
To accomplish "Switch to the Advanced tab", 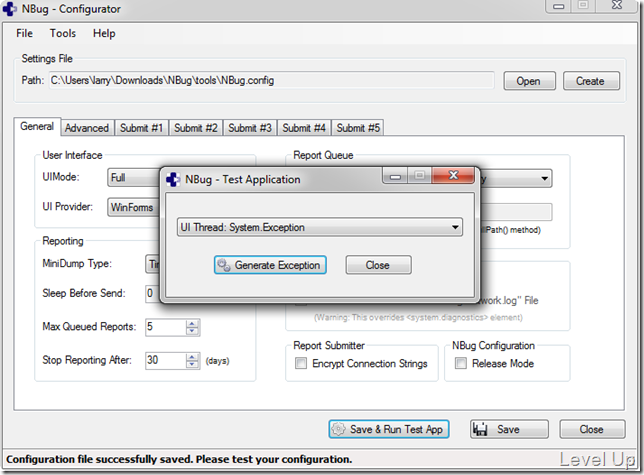I will [x=87, y=128].
